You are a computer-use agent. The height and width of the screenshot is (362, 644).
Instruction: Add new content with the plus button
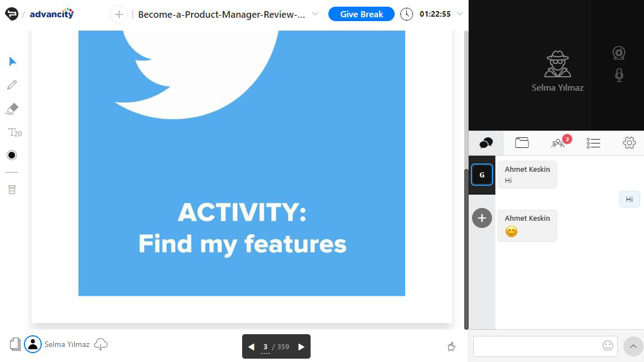coord(119,14)
